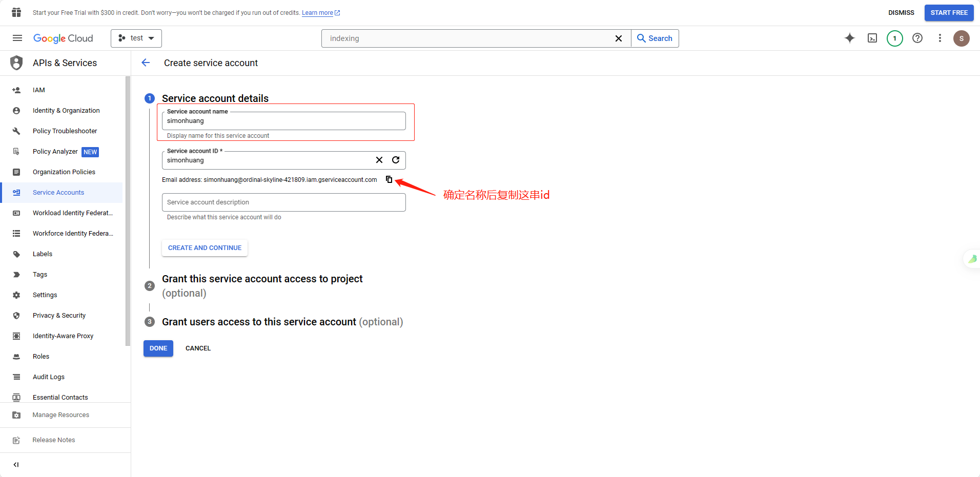Click the green leaf widget at right edge

pyautogui.click(x=972, y=259)
